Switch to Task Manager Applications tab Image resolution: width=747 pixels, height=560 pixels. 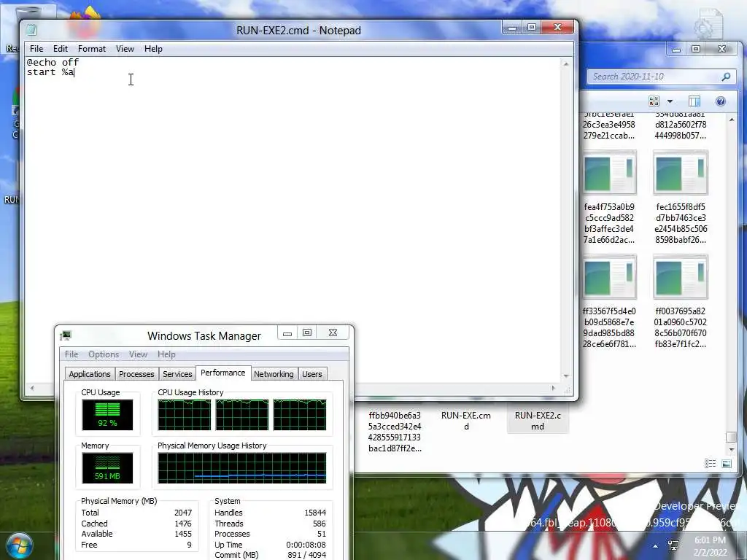coord(90,374)
